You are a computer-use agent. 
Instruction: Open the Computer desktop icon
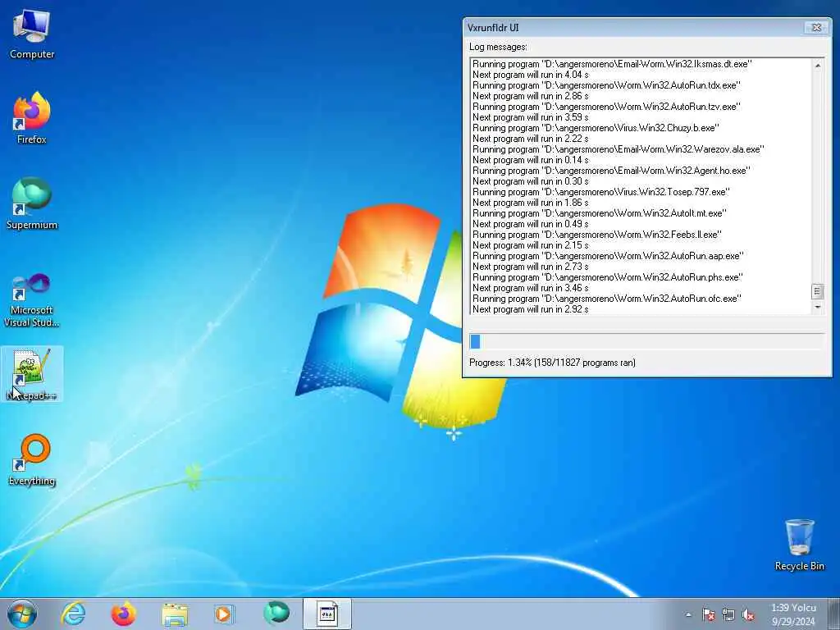(x=32, y=33)
